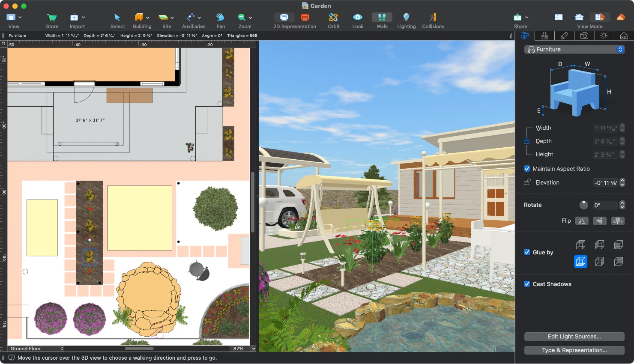This screenshot has width=634, height=364.
Task: Flip the object horizontally
Action: [x=581, y=221]
